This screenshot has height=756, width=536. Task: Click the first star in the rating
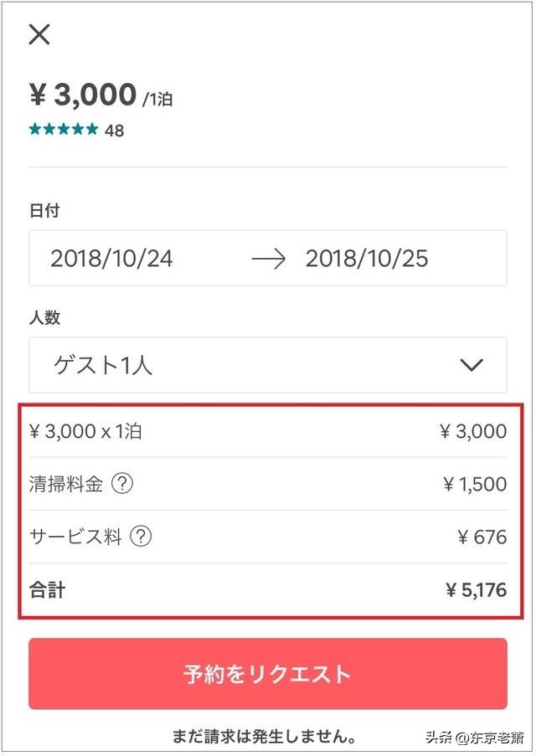point(35,130)
